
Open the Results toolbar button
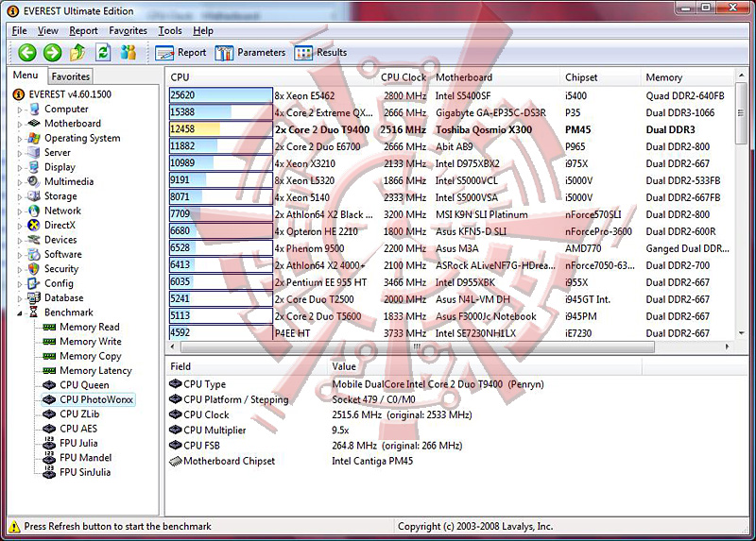coord(320,53)
